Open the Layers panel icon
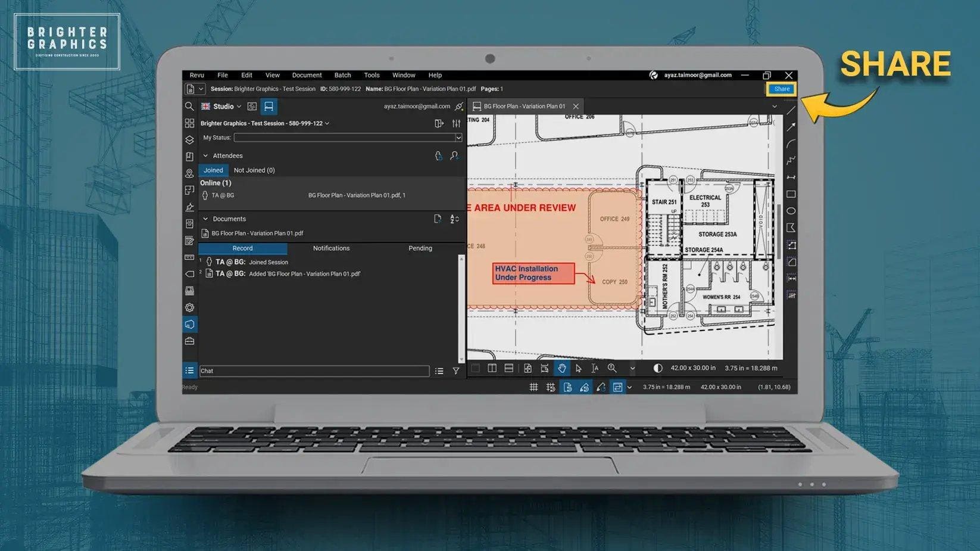 click(x=189, y=140)
